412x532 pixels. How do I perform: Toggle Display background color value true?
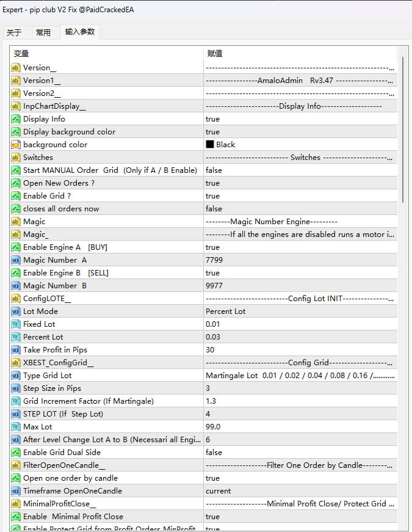pos(300,132)
